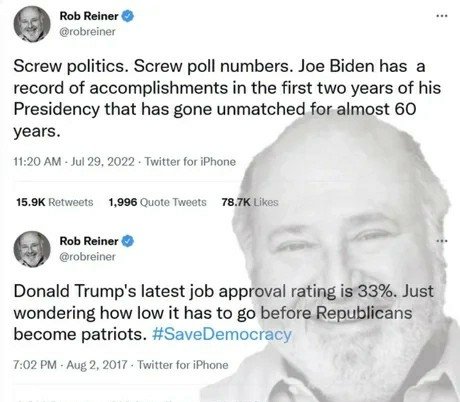Click the verified badge on the second tweet
Viewport: 460px width, 402px height.
click(x=128, y=241)
